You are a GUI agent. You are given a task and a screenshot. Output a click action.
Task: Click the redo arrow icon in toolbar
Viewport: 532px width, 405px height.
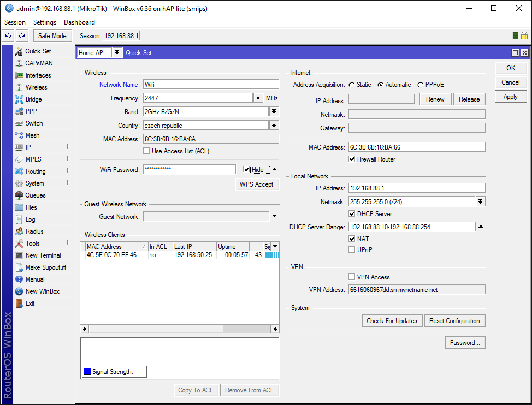pos(22,36)
